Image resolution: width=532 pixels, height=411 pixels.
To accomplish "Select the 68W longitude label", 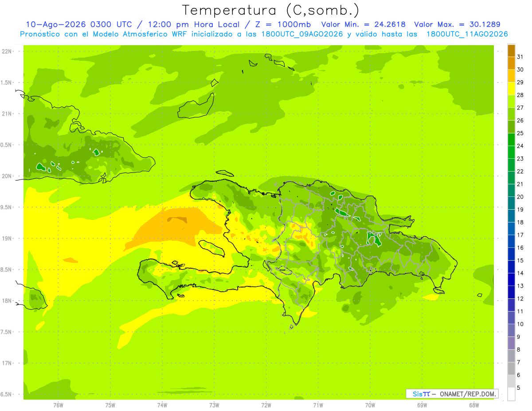I will point(474,405).
